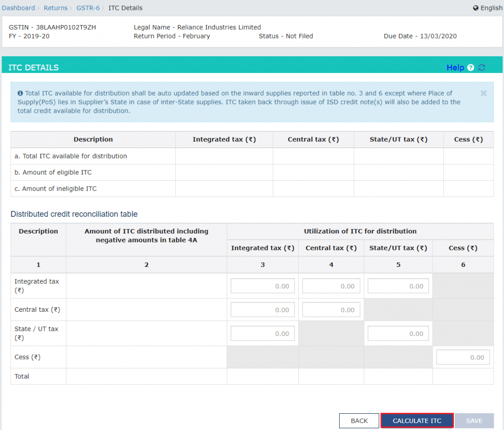
Task: Click 'b. Amount of eligible ITC' row
Action: point(252,172)
